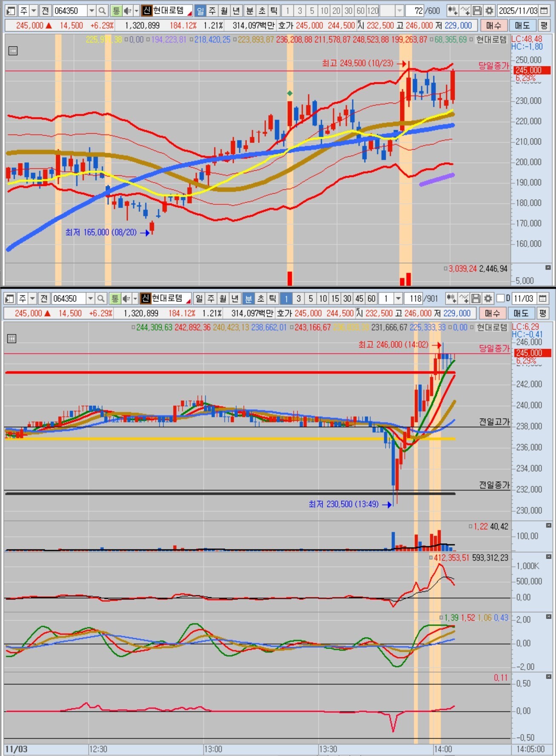Open the 주 market type dropdown in bottom chart

click(x=32, y=299)
